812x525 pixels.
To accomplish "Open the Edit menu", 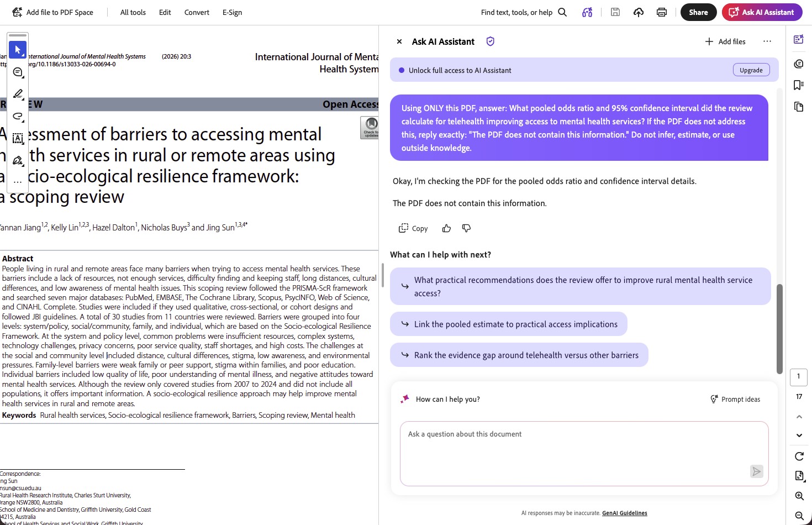I will pyautogui.click(x=165, y=12).
